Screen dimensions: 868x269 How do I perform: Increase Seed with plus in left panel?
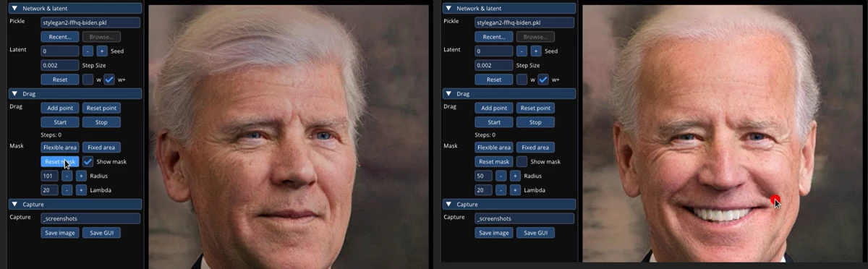pos(102,51)
